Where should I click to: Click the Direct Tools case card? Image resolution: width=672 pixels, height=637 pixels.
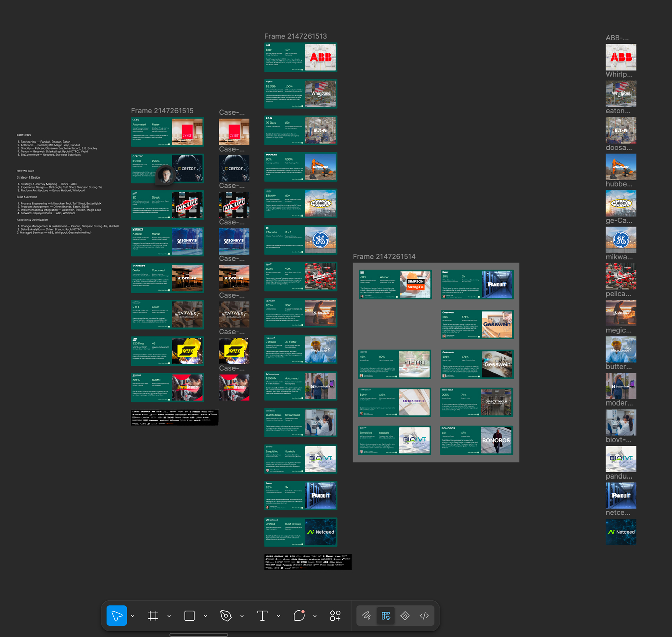coord(477,402)
